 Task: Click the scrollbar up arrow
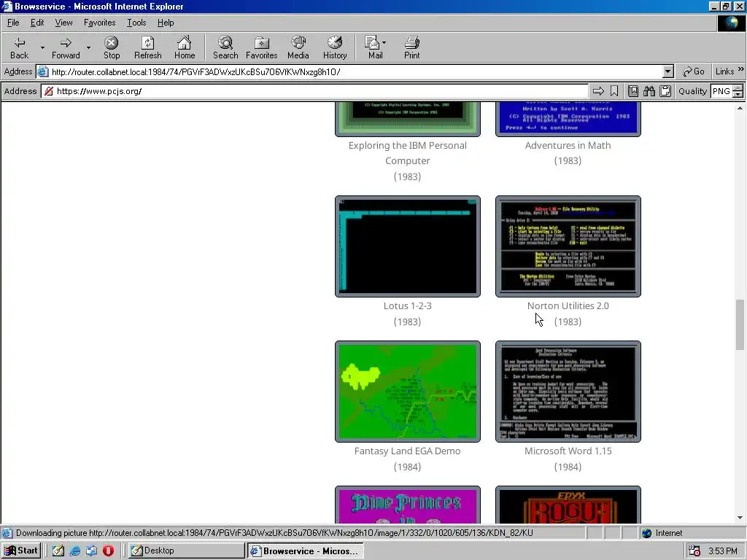coord(740,108)
